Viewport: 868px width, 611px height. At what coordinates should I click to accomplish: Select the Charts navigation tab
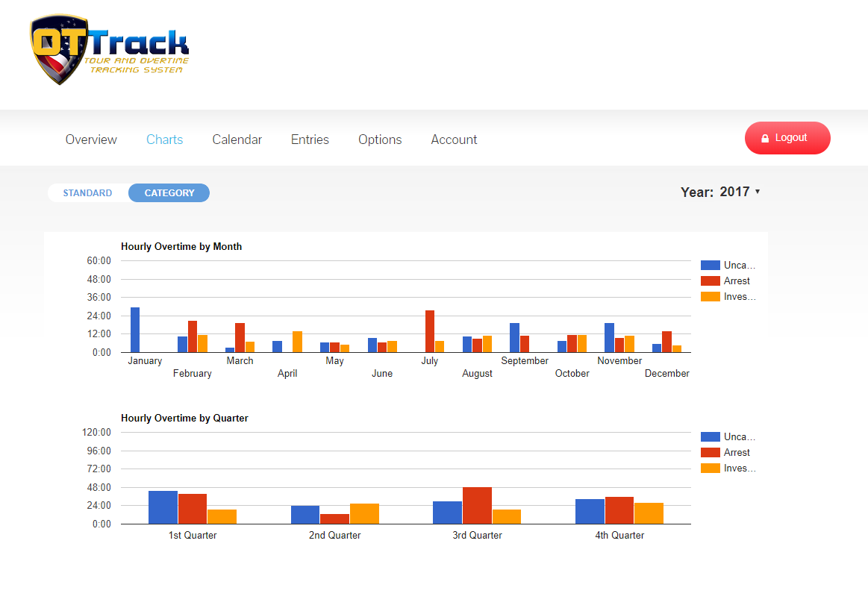(164, 140)
